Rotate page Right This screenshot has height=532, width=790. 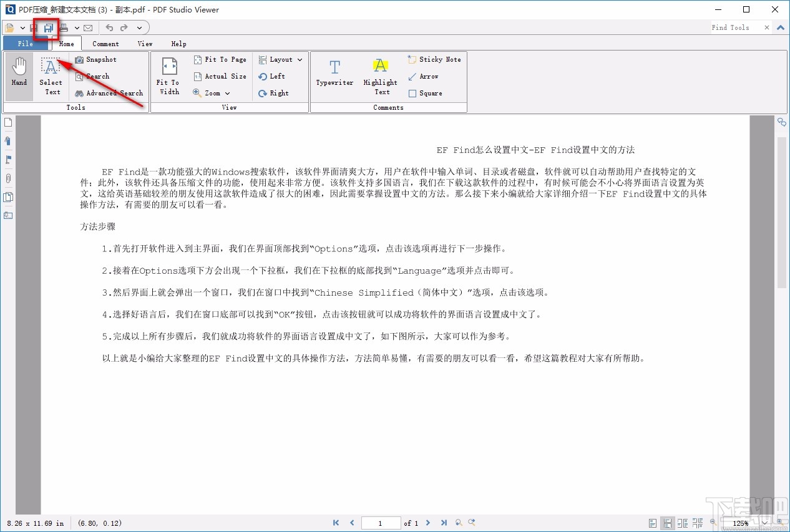[x=274, y=93]
